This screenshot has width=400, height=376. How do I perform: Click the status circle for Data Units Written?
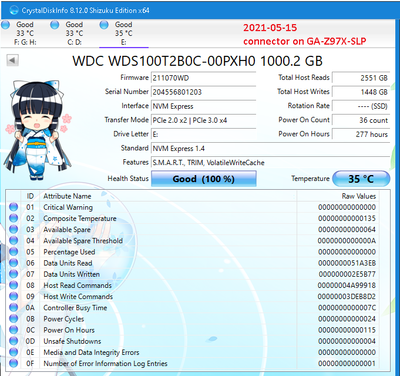(13, 274)
